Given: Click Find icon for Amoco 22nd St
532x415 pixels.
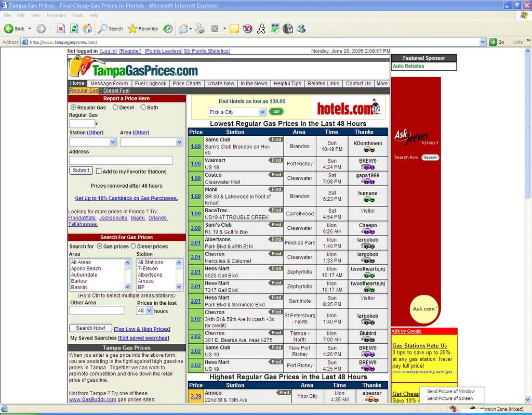Looking at the screenshot, I should tap(284, 393).
